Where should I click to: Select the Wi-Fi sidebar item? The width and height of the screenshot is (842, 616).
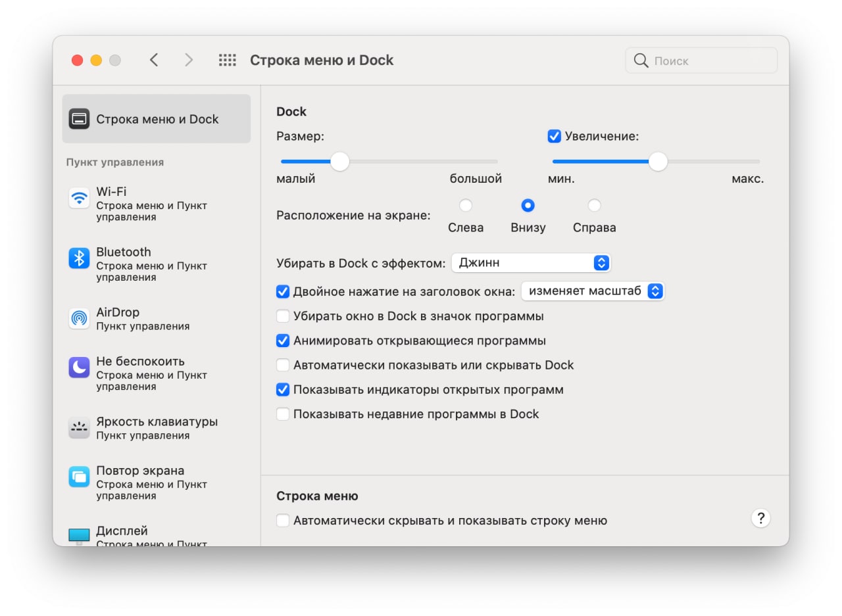coord(157,204)
